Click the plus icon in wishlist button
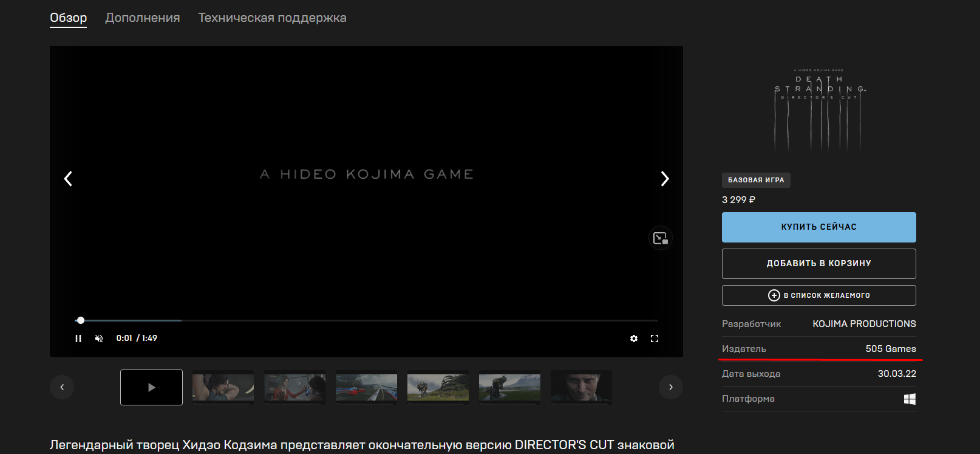The height and width of the screenshot is (454, 980). 774,295
